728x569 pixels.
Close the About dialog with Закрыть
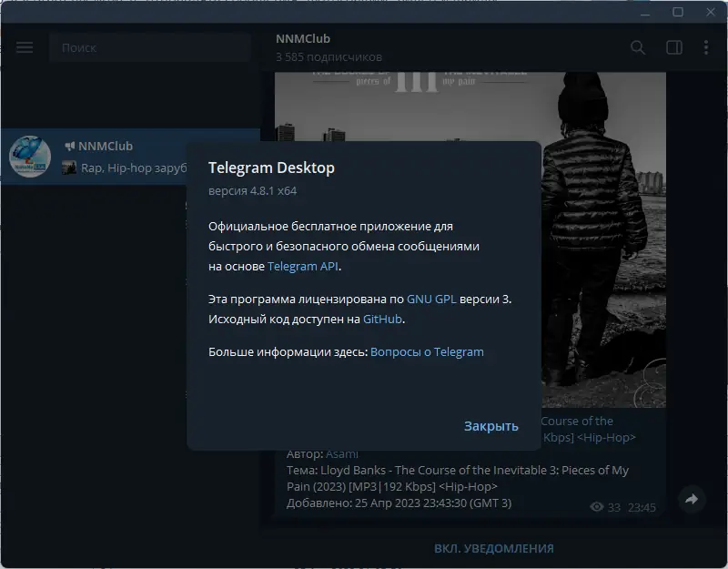click(491, 425)
